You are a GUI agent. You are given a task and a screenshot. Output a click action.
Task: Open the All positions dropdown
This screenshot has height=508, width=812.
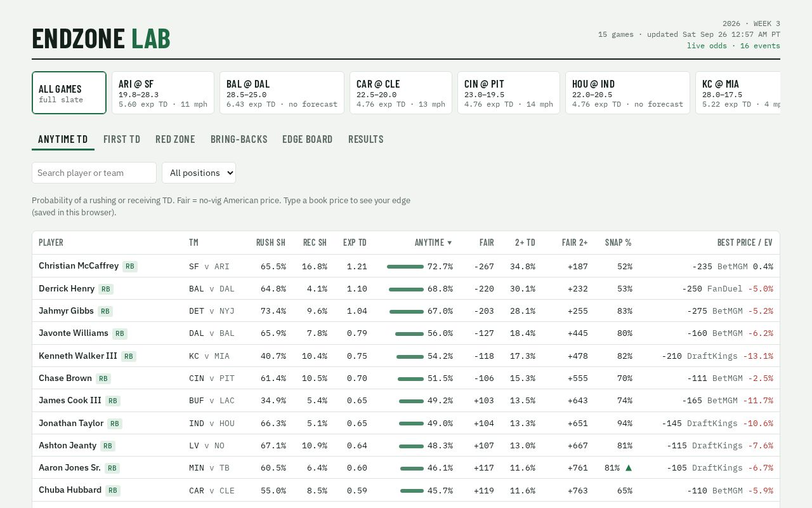point(199,173)
